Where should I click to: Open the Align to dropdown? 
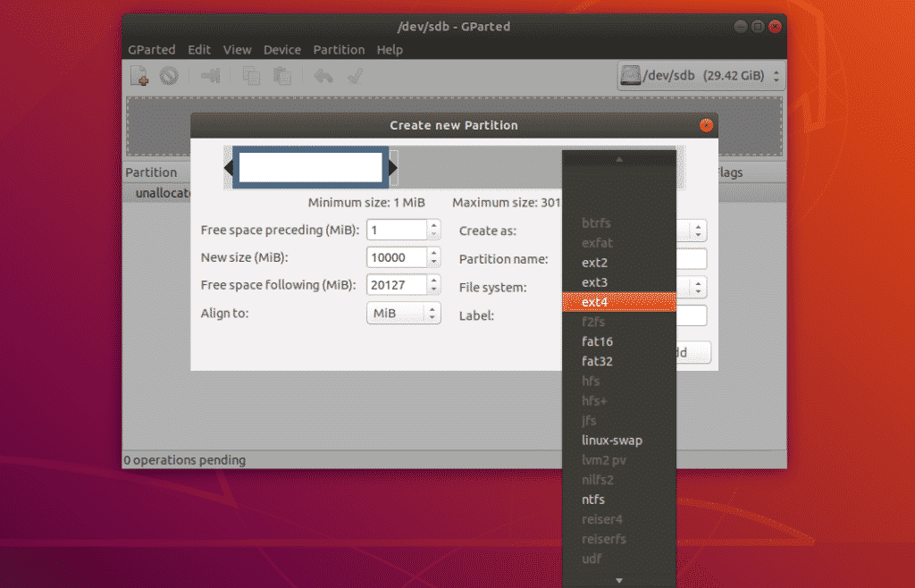click(402, 313)
